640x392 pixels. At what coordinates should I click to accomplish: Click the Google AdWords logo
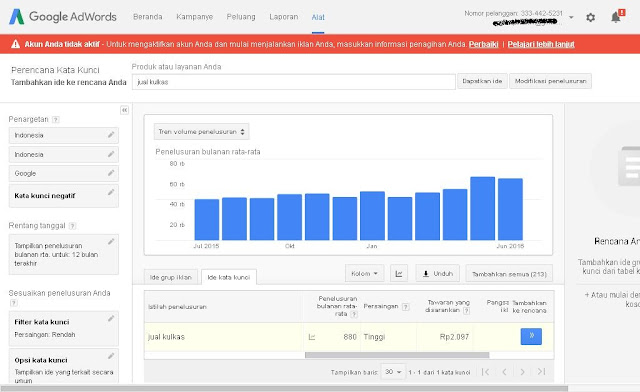point(63,17)
